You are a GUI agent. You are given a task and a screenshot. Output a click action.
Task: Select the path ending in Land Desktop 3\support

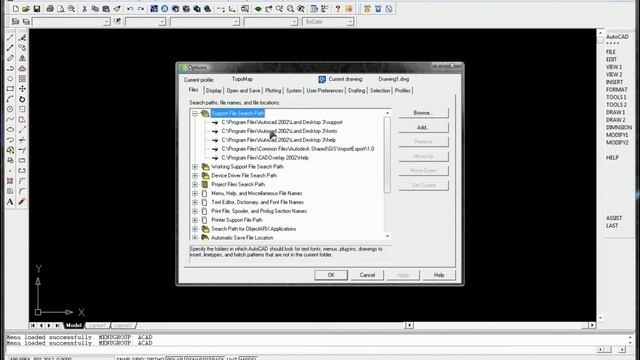(x=282, y=122)
